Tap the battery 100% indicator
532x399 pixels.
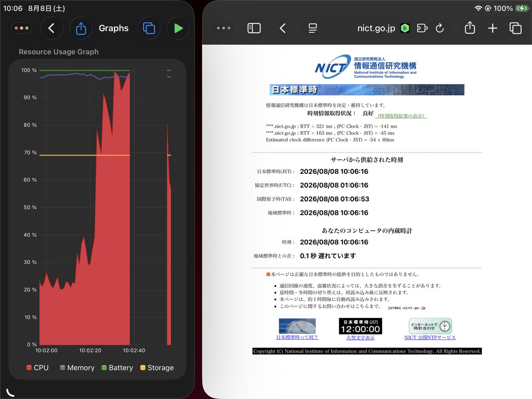pyautogui.click(x=511, y=8)
